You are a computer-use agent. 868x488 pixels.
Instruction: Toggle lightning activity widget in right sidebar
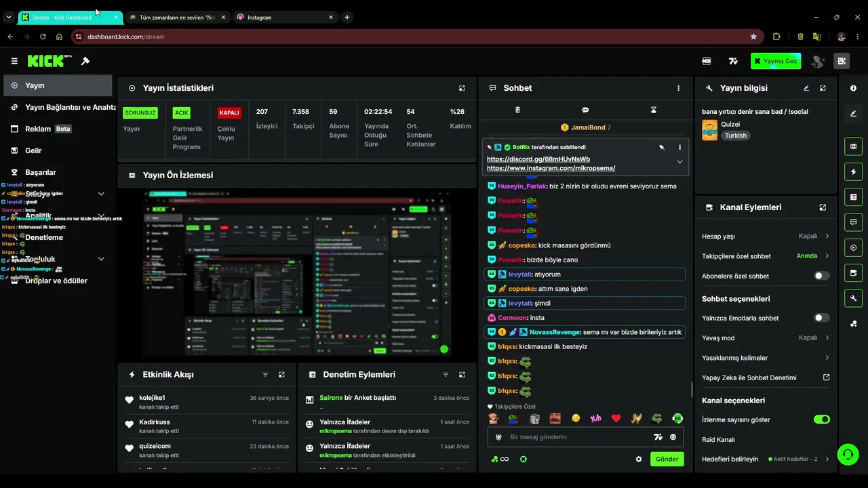(x=853, y=171)
